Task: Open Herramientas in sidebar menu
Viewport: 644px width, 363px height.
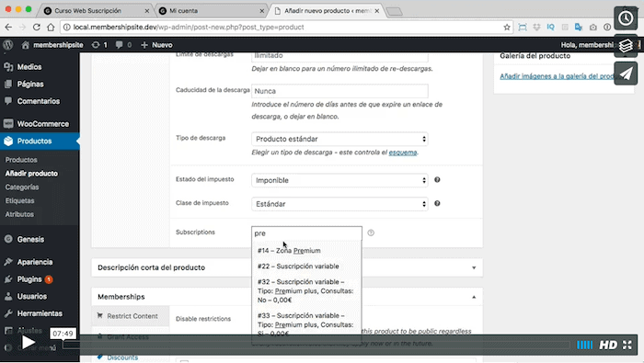Action: 40,313
